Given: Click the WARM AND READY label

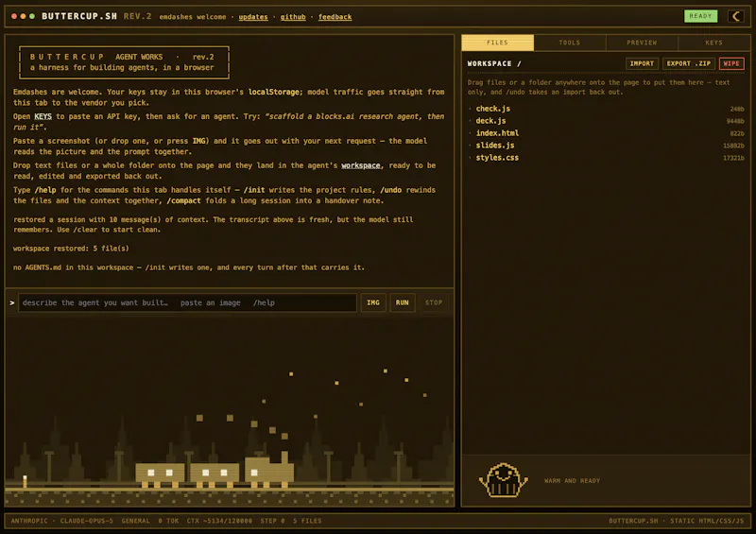Looking at the screenshot, I should tap(573, 480).
